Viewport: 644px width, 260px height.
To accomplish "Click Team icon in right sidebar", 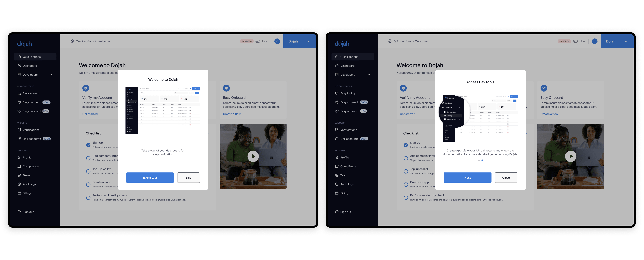I will click(337, 175).
